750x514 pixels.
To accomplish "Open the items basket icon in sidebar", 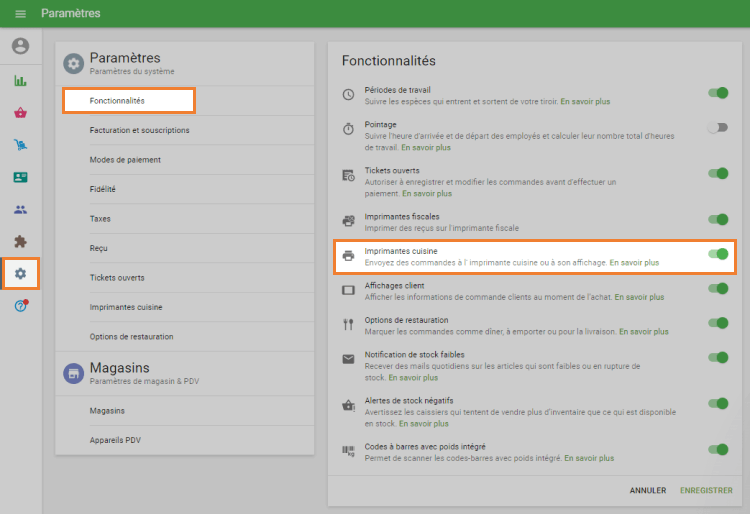I will pos(20,113).
